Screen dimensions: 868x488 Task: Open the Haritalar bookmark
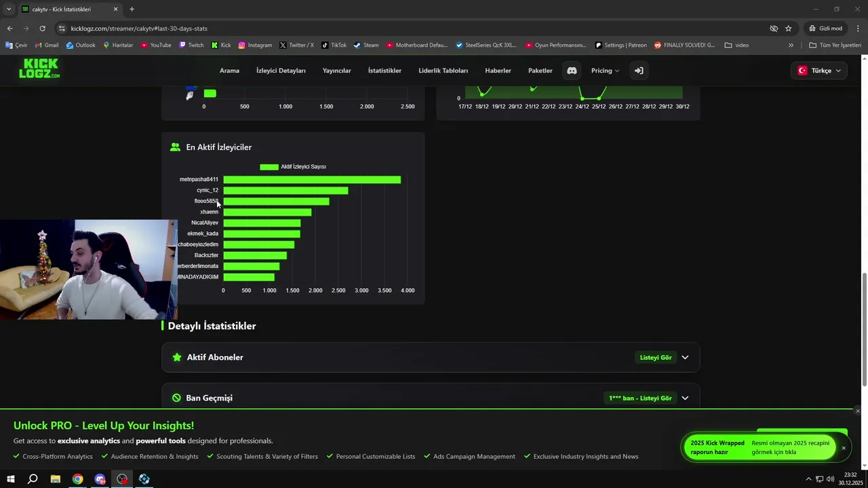[117, 45]
